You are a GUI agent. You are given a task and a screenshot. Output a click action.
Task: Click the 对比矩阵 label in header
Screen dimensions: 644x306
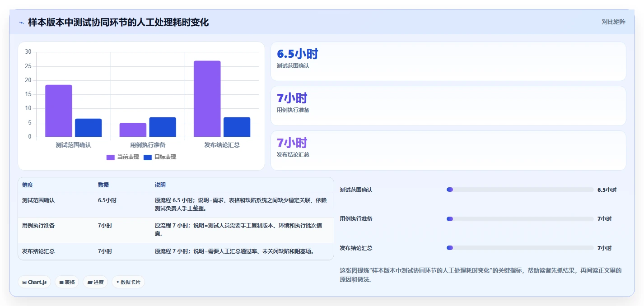click(613, 22)
